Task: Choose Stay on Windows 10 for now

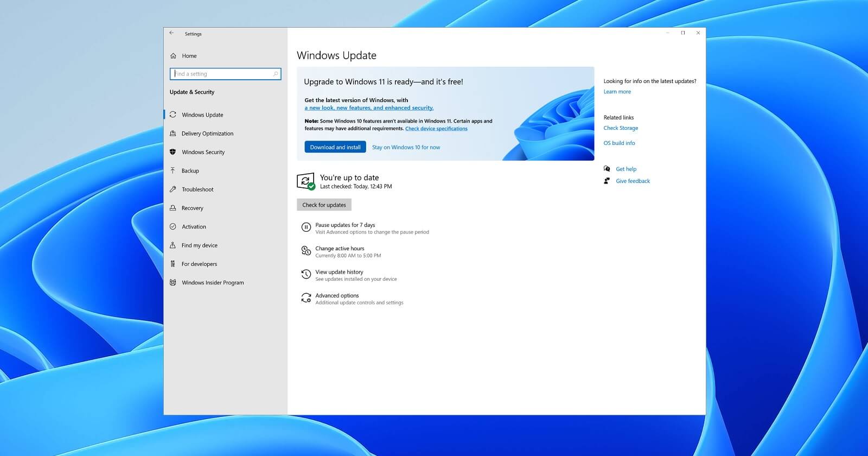Action: 406,147
